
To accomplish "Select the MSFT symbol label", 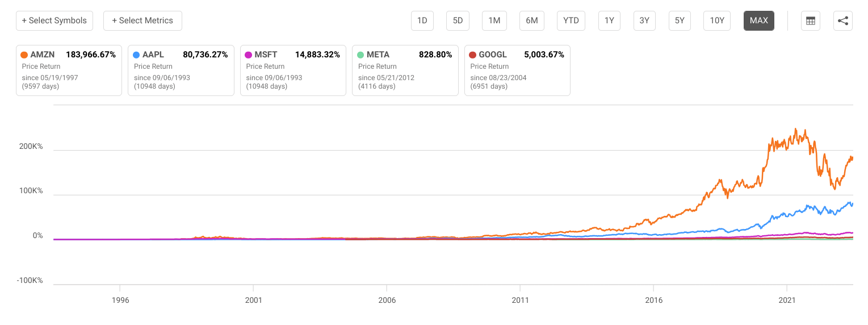I will (266, 55).
